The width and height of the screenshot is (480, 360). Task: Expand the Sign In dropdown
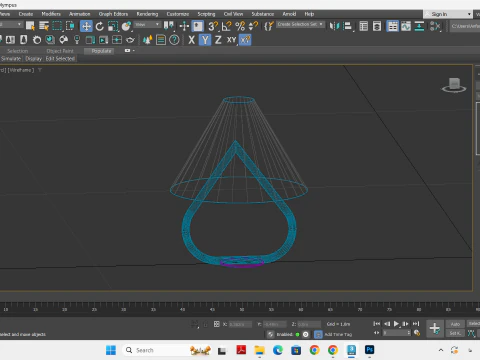469,14
